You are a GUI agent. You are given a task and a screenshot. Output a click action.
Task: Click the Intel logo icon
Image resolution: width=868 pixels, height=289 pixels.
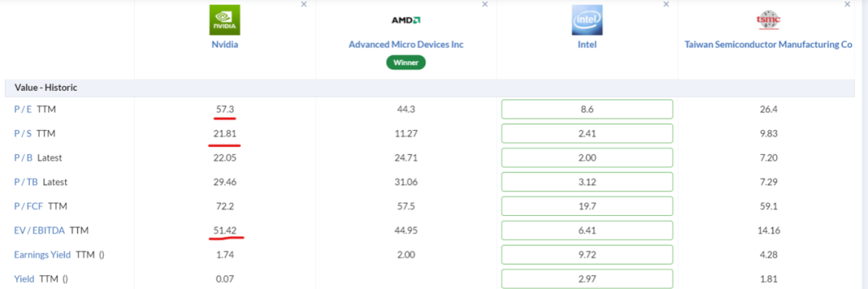coord(587,20)
